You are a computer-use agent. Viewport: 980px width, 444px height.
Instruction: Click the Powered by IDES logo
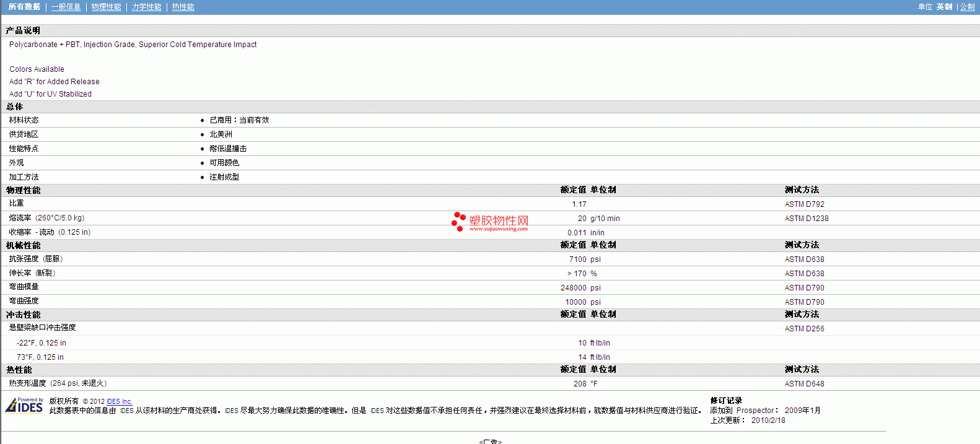(x=24, y=405)
